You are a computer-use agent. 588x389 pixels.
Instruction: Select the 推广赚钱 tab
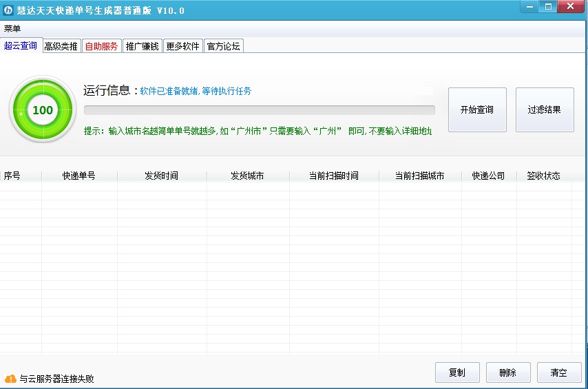coord(142,46)
